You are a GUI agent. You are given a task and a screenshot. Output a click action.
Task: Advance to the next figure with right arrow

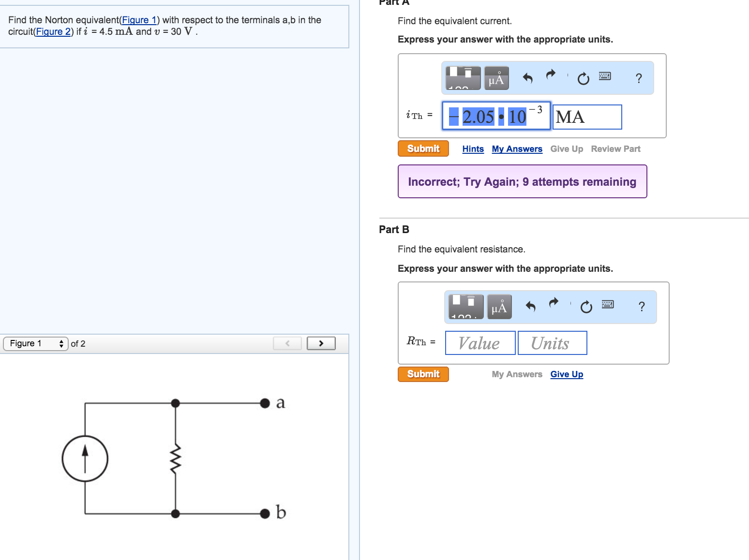(x=321, y=343)
